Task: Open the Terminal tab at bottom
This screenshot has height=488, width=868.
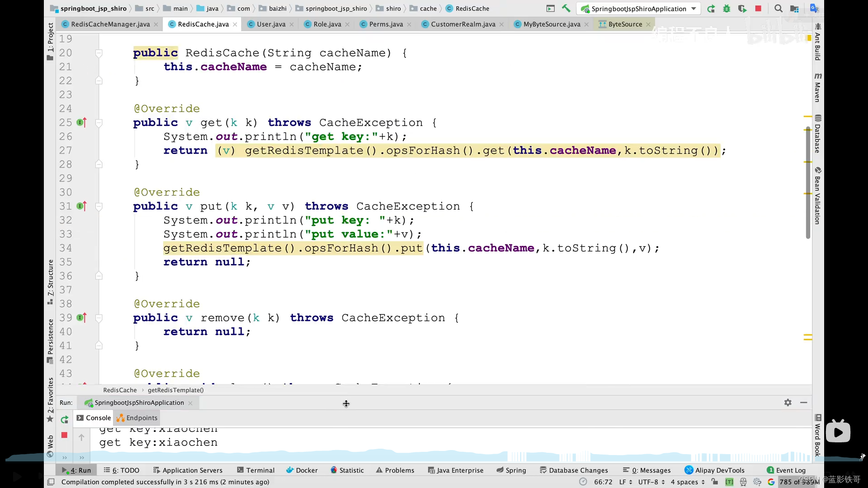Action: 259,470
